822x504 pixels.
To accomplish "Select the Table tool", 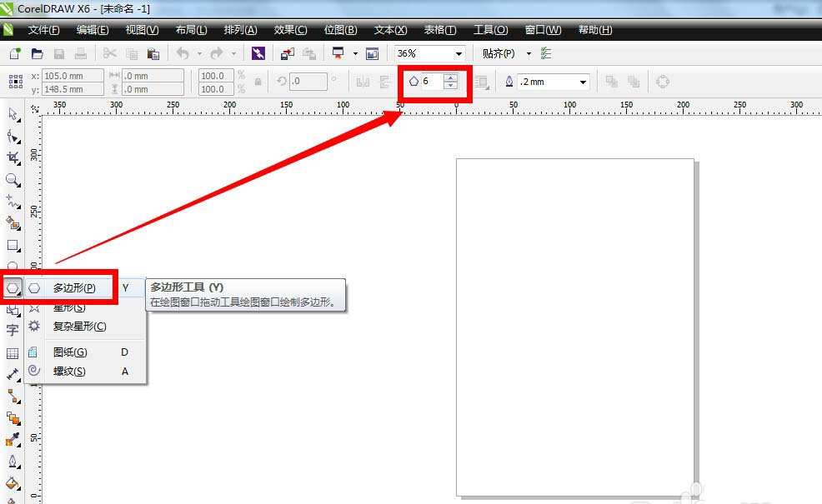I will click(x=13, y=353).
